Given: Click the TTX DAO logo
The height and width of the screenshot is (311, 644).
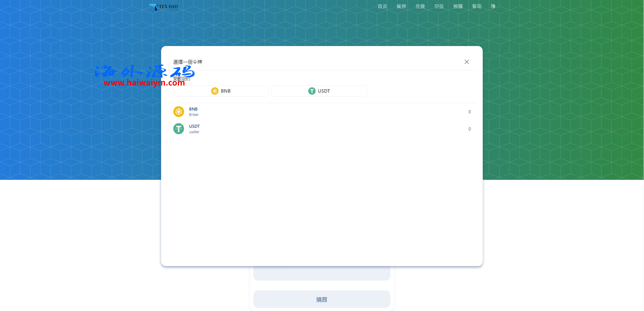Looking at the screenshot, I should tap(164, 7).
